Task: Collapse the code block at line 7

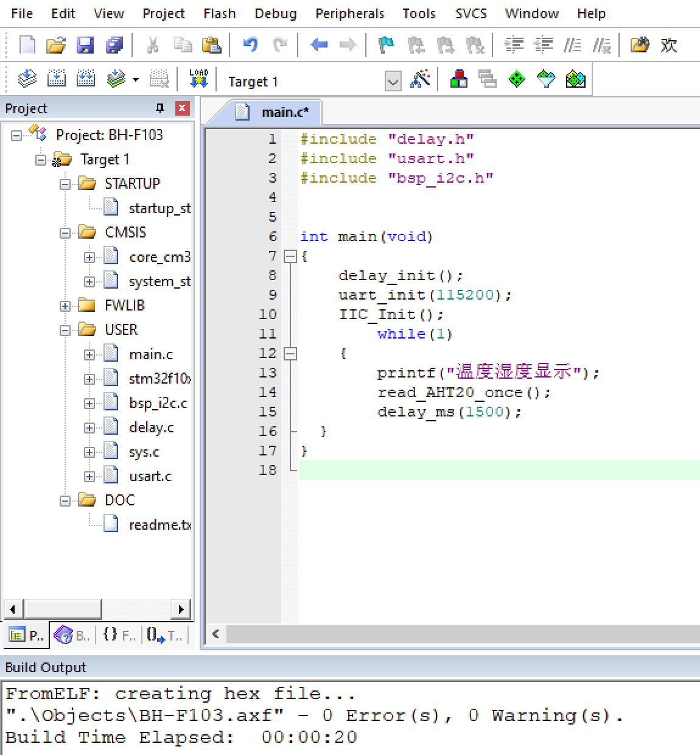Action: tap(290, 256)
